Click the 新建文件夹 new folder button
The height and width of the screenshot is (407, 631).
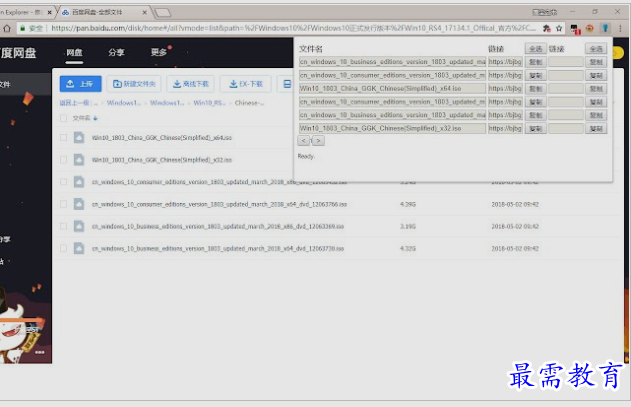coord(134,84)
